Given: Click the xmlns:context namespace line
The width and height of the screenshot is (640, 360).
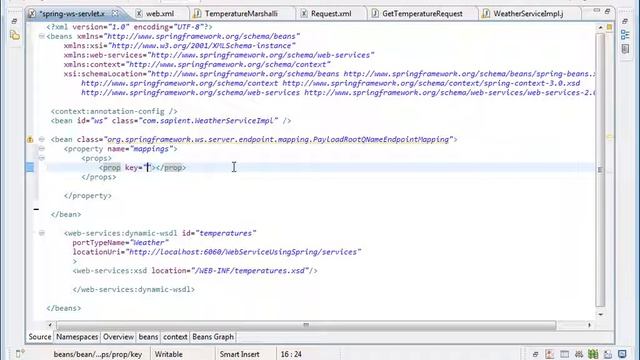Looking at the screenshot, I should point(197,64).
